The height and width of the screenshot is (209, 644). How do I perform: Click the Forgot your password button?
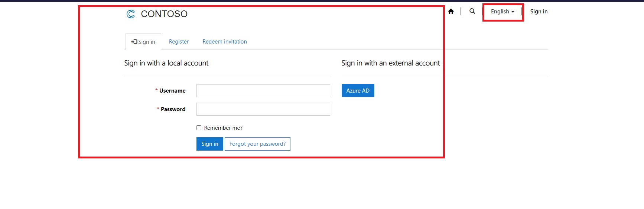pyautogui.click(x=257, y=144)
